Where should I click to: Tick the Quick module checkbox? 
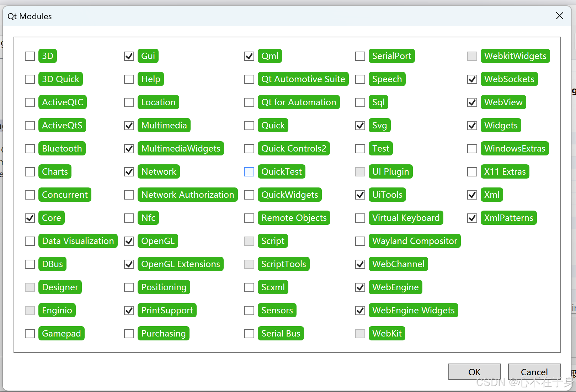coord(249,126)
